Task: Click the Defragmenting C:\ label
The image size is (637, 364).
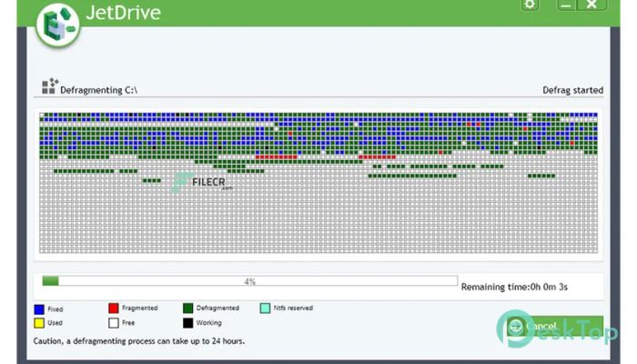Action: [98, 90]
